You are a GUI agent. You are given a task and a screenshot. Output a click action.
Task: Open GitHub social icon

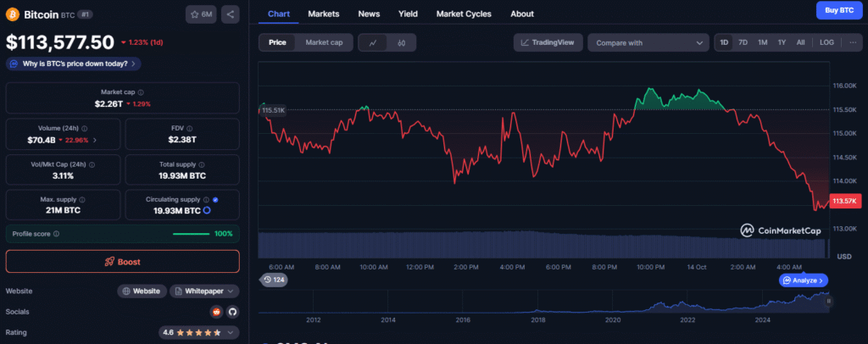click(232, 312)
